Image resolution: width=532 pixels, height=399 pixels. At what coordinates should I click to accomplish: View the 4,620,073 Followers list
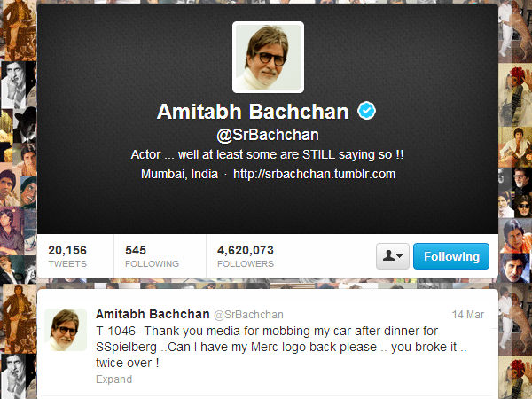(246, 256)
